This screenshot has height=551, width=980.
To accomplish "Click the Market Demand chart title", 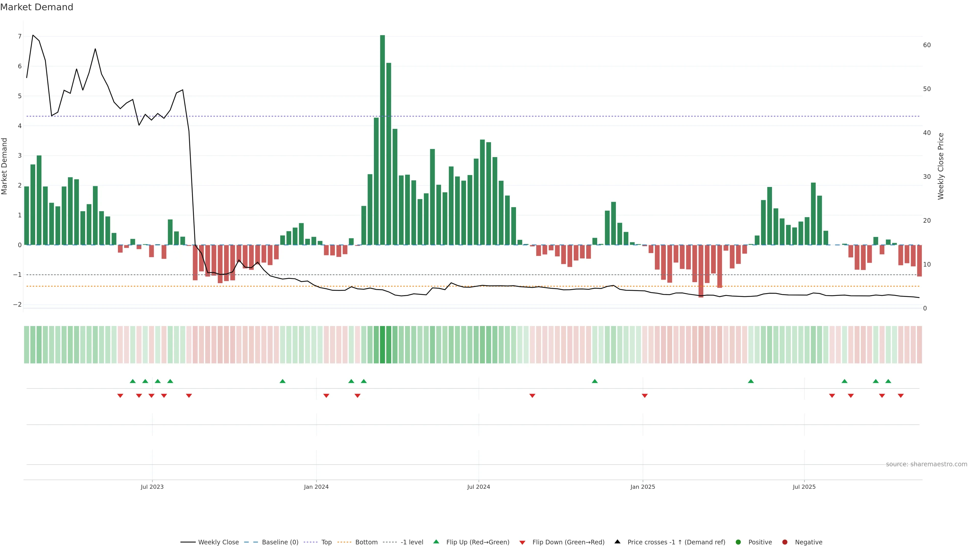I will 36,7.
